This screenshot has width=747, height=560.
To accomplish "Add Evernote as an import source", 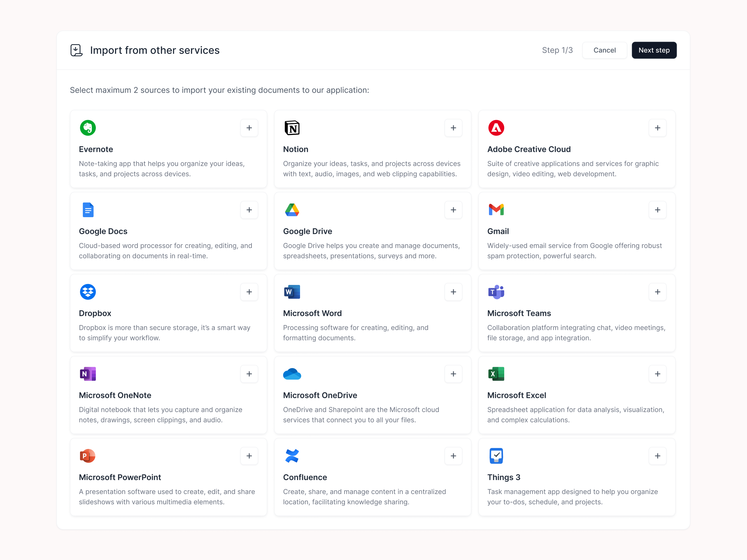I will (249, 128).
